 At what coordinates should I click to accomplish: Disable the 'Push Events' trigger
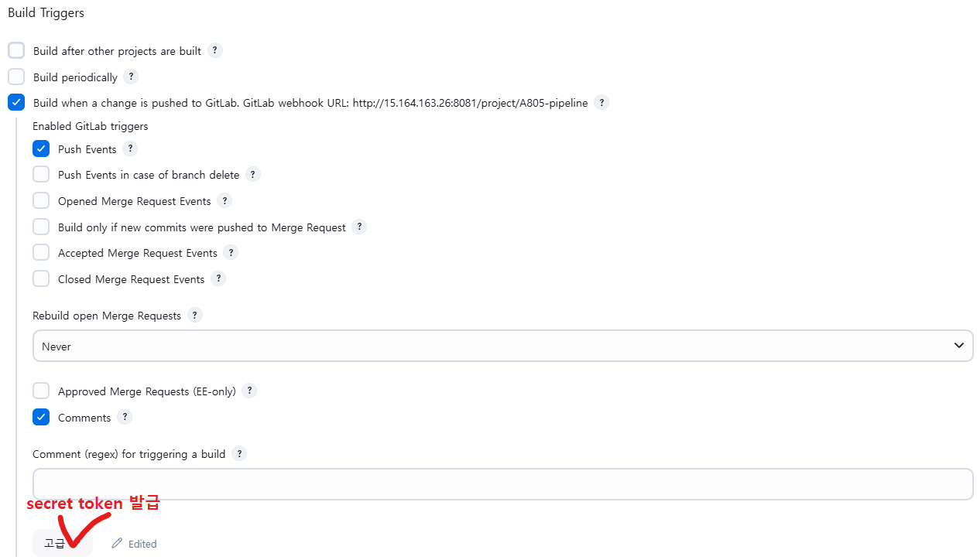(x=40, y=148)
